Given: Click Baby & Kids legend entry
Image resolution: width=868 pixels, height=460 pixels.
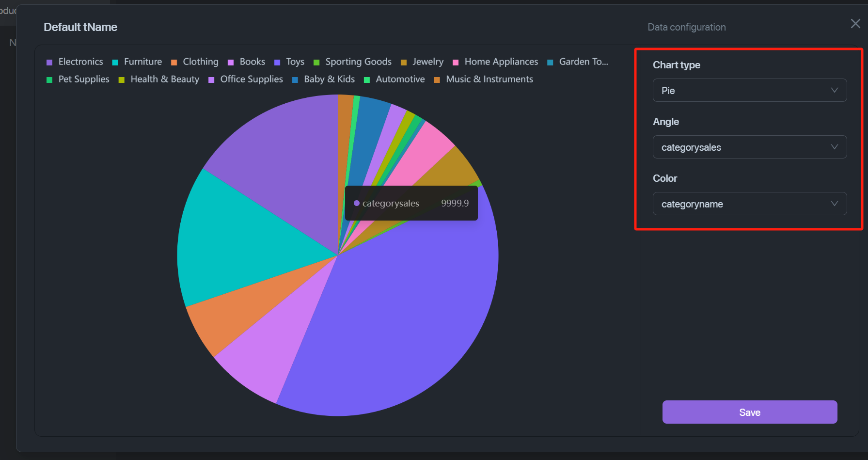Looking at the screenshot, I should pyautogui.click(x=329, y=79).
